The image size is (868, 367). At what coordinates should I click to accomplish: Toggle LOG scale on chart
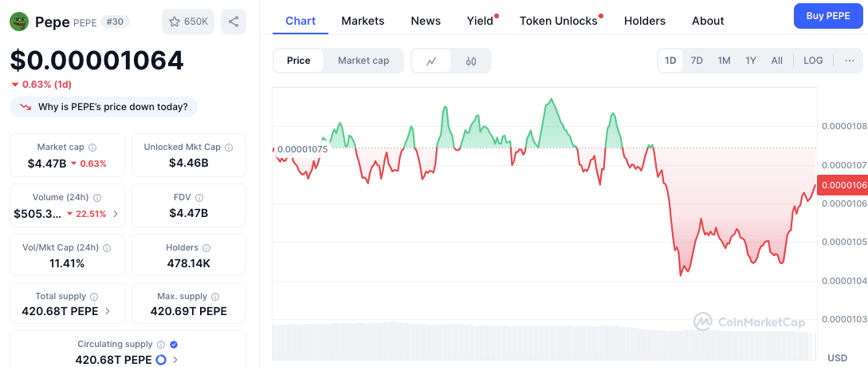813,61
